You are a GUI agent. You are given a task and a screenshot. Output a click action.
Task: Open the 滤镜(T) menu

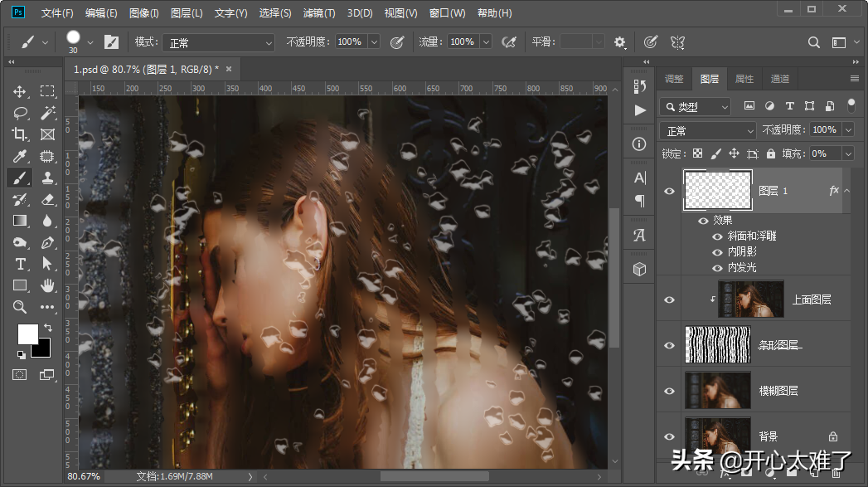click(319, 12)
